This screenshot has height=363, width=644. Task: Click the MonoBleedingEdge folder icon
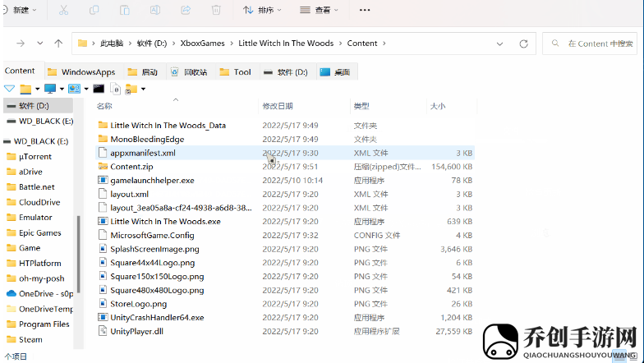click(x=103, y=139)
